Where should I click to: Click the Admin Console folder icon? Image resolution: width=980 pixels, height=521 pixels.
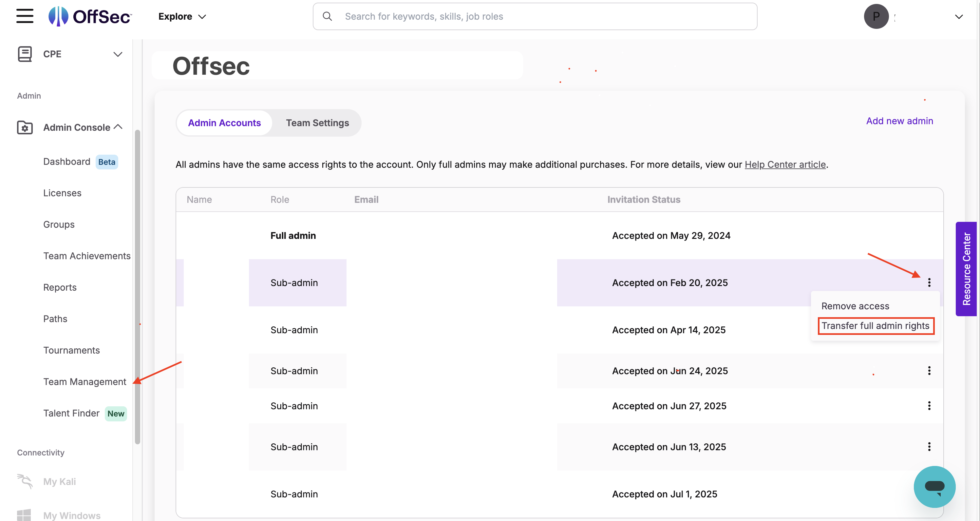coord(25,127)
